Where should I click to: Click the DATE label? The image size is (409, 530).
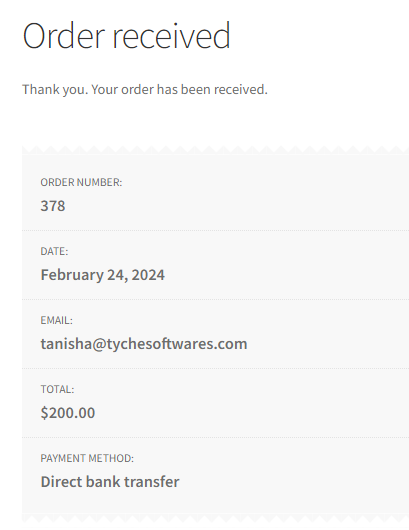pos(54,251)
